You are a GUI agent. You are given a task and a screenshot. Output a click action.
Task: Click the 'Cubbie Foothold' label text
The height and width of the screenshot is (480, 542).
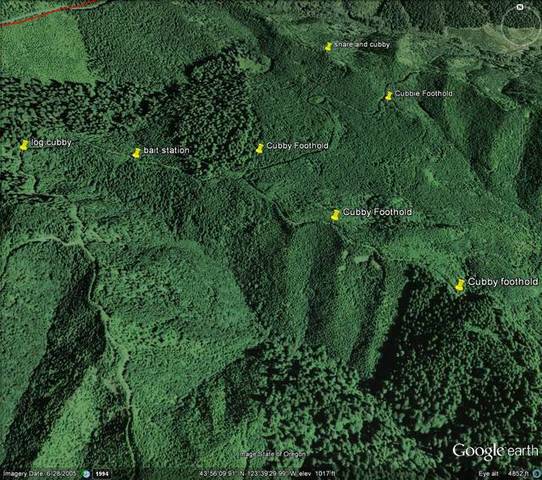pyautogui.click(x=423, y=93)
